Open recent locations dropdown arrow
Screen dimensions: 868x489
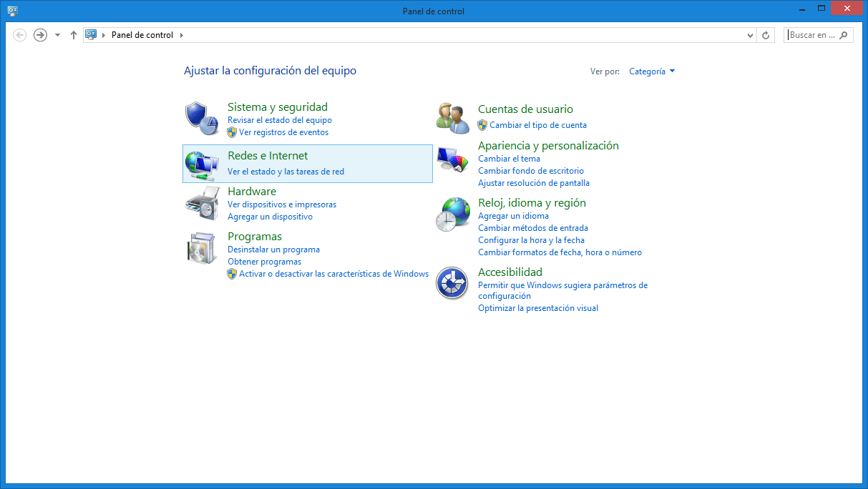click(57, 35)
